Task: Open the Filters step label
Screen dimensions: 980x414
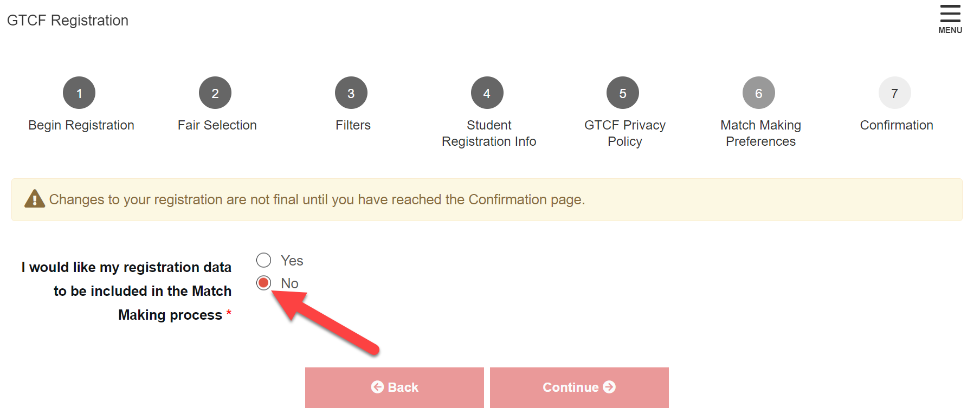Action: [353, 125]
